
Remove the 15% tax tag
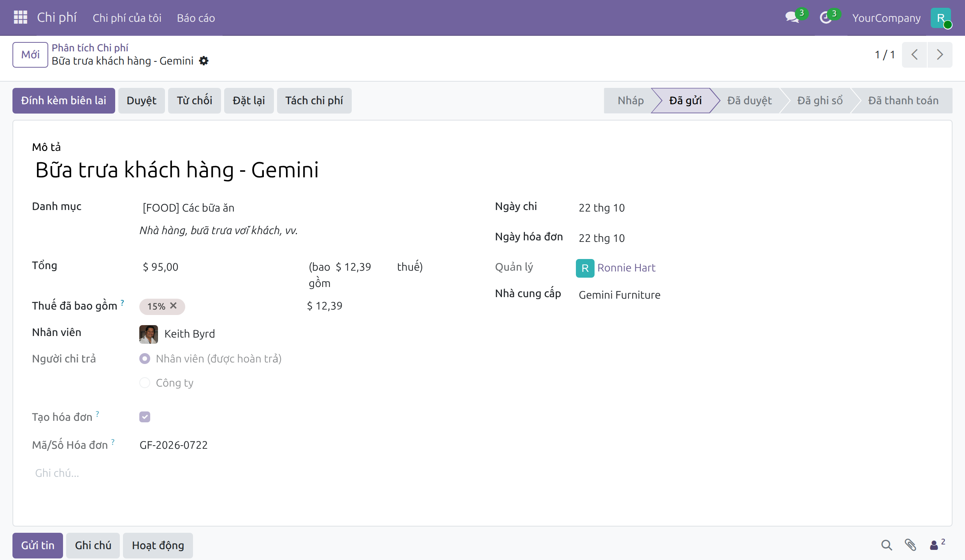[174, 306]
